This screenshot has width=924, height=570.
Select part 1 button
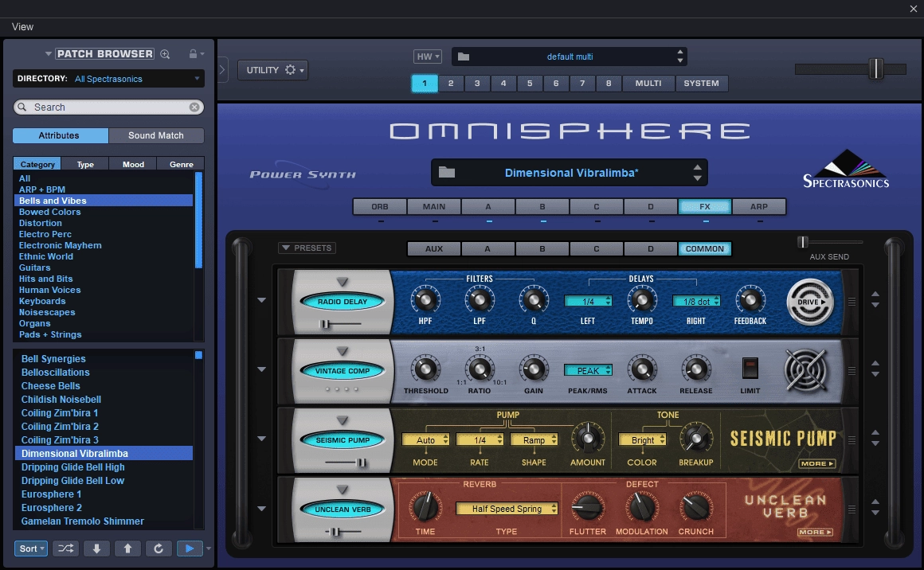(425, 83)
